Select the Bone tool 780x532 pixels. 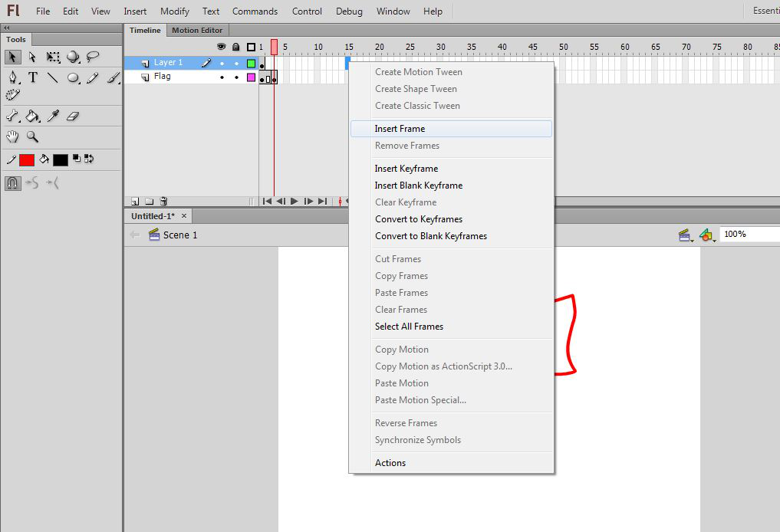click(x=12, y=117)
